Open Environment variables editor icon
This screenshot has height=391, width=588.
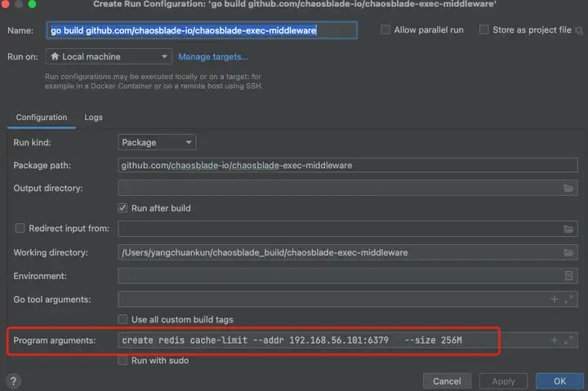tap(568, 276)
